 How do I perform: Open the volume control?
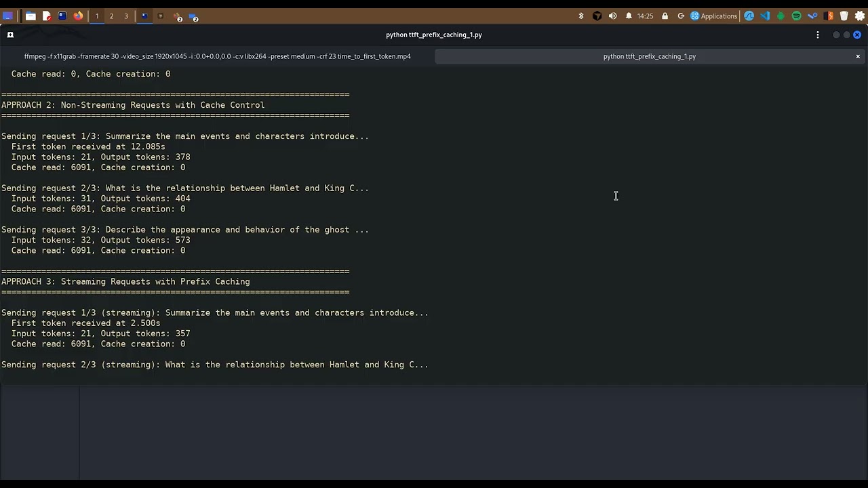click(612, 16)
